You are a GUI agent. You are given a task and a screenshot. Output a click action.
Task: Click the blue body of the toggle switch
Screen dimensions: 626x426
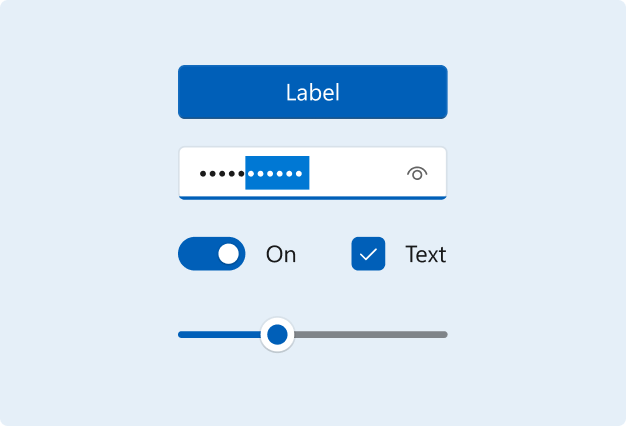(x=198, y=254)
